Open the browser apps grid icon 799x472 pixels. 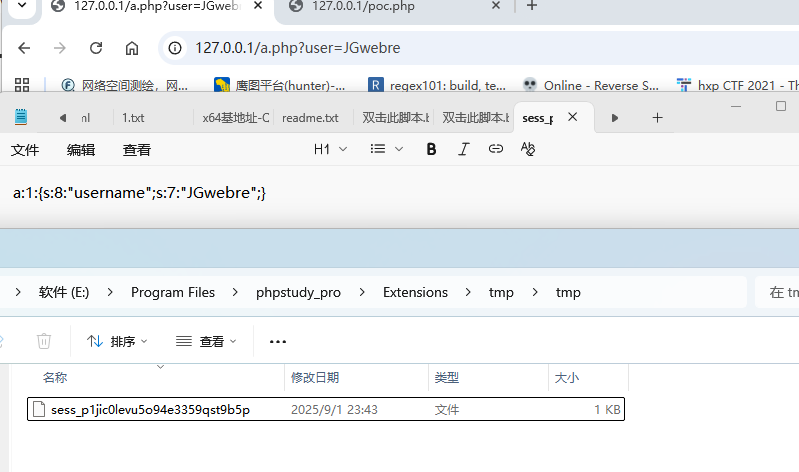[22, 85]
